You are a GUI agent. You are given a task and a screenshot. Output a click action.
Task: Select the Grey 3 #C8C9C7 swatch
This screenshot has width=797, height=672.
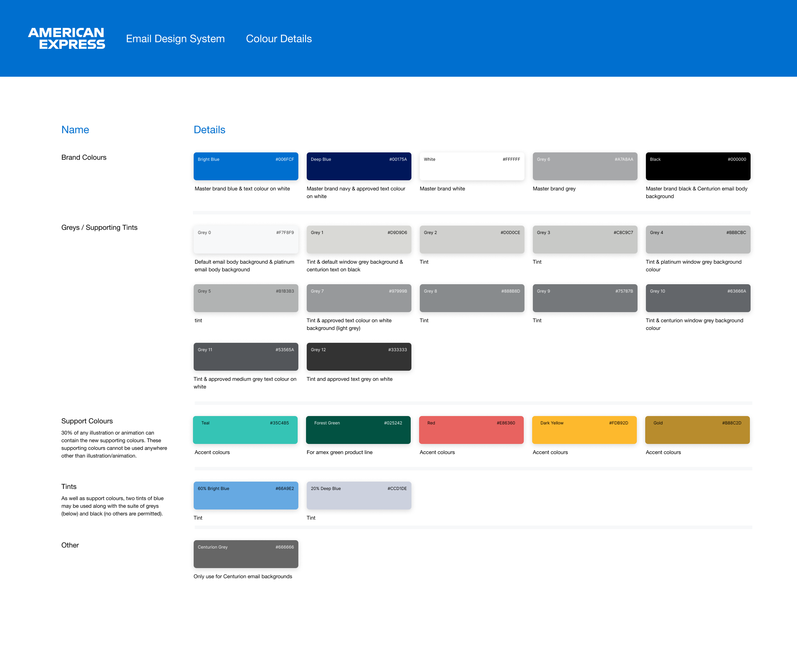point(585,240)
